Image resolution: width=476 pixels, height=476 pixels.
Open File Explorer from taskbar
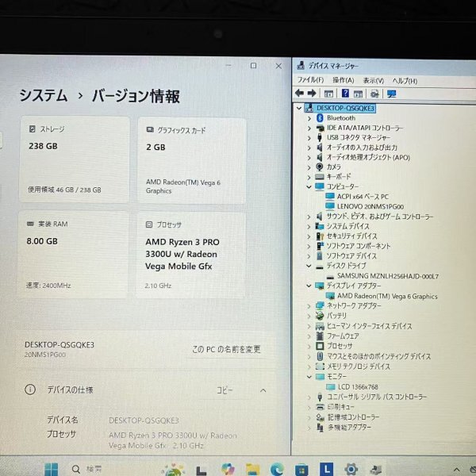tap(252, 470)
